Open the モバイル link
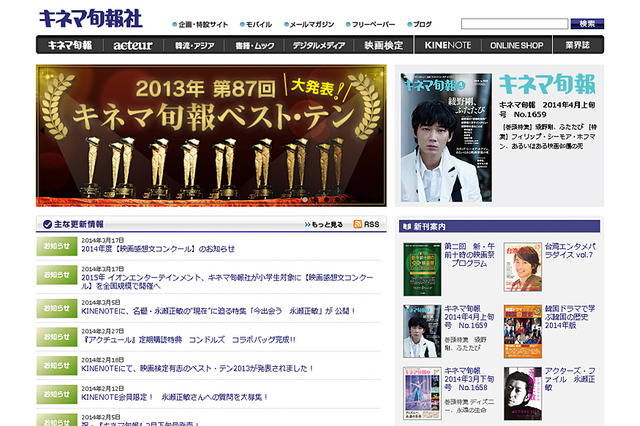 click(256, 24)
